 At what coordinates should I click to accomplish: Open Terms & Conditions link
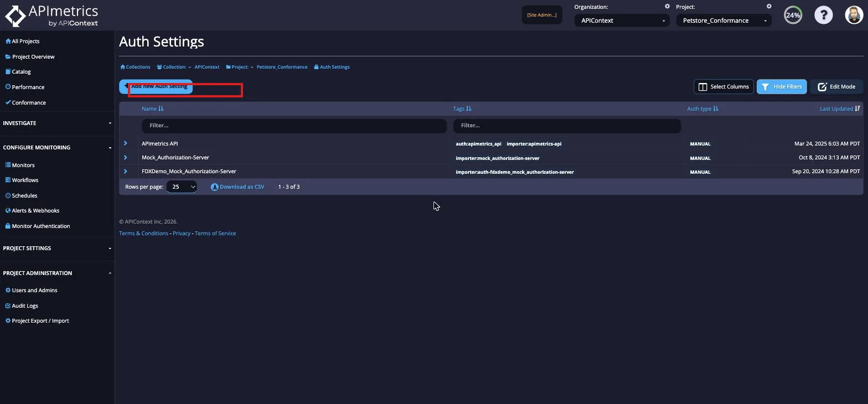click(143, 233)
